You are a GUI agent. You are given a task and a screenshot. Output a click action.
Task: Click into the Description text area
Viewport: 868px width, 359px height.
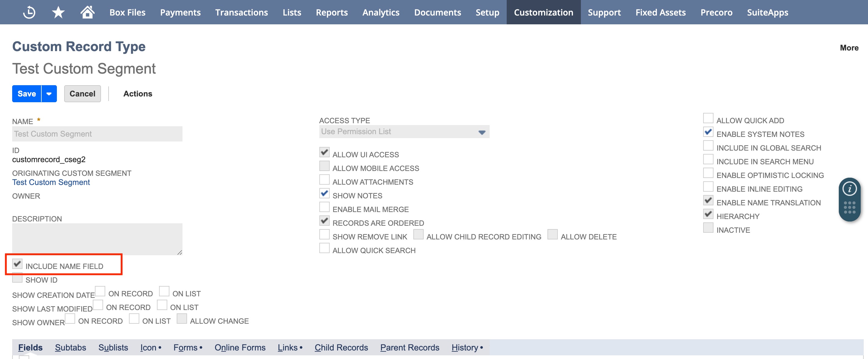tap(97, 239)
